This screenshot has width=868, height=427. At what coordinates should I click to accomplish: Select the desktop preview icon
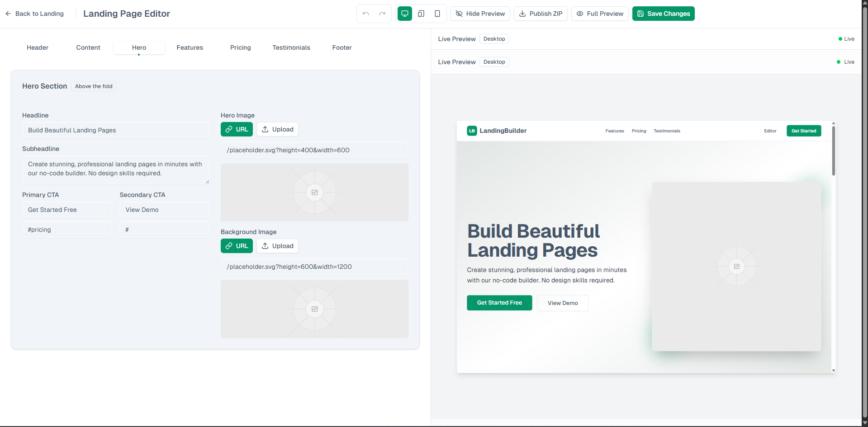click(404, 14)
